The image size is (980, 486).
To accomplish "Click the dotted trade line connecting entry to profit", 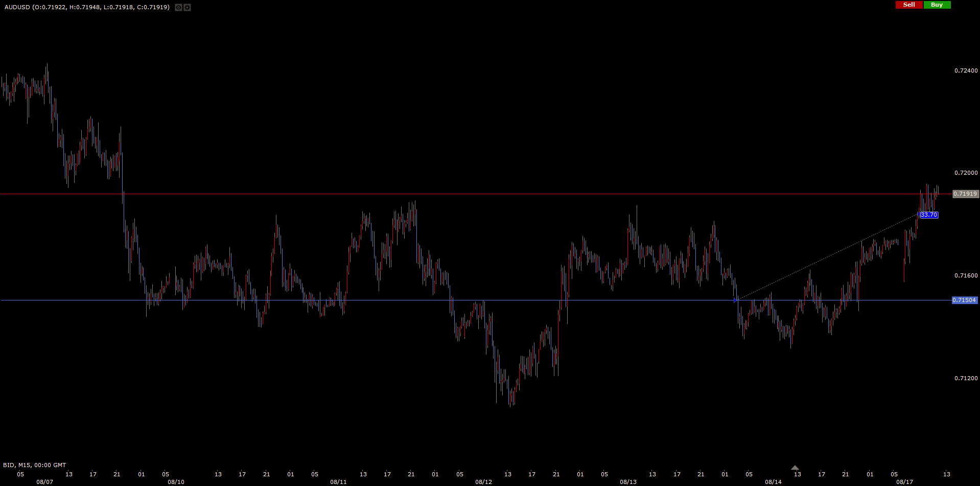I will click(828, 257).
